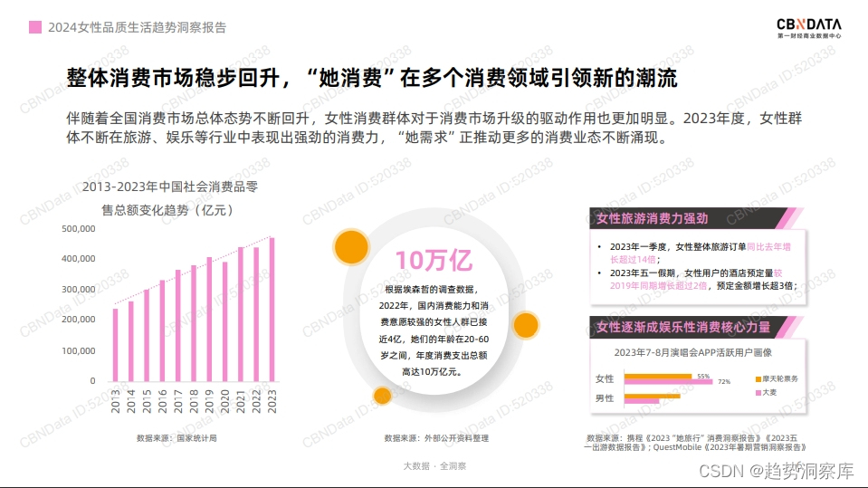
Task: Click the 男性 row label
Action: 605,398
